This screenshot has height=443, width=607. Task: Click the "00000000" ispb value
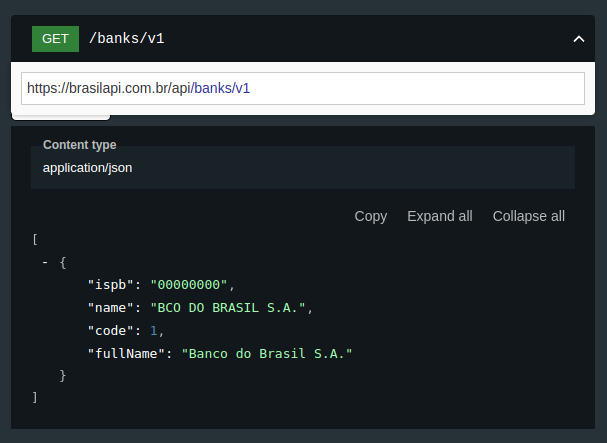click(189, 285)
